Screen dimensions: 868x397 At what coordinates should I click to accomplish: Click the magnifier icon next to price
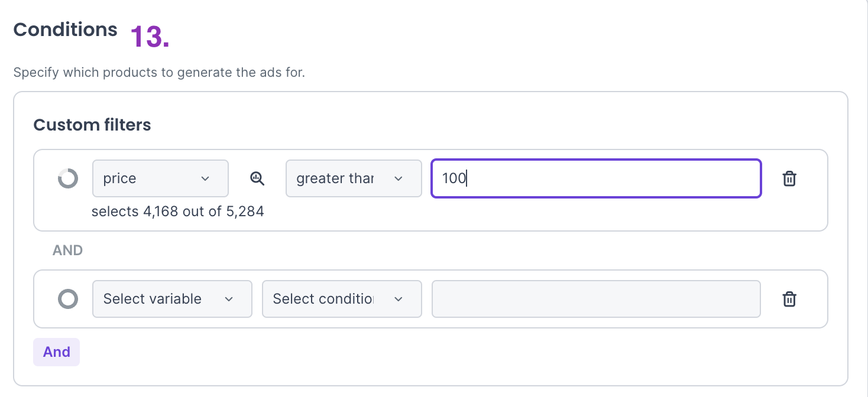point(257,178)
